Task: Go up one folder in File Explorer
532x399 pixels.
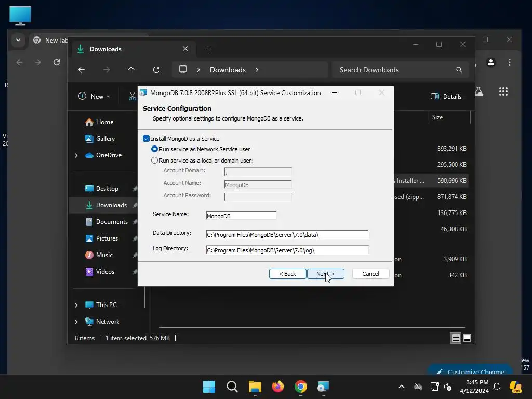Action: tap(131, 70)
